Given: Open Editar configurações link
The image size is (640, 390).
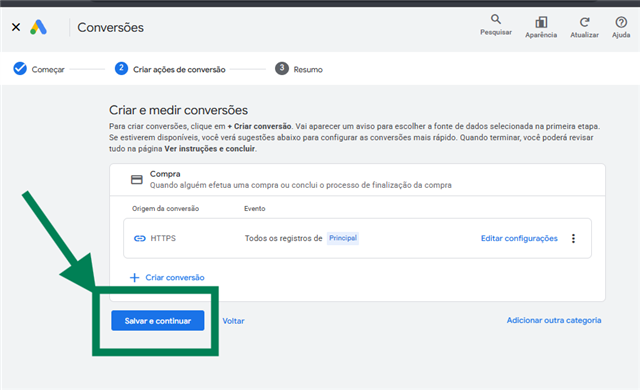Looking at the screenshot, I should coord(519,238).
